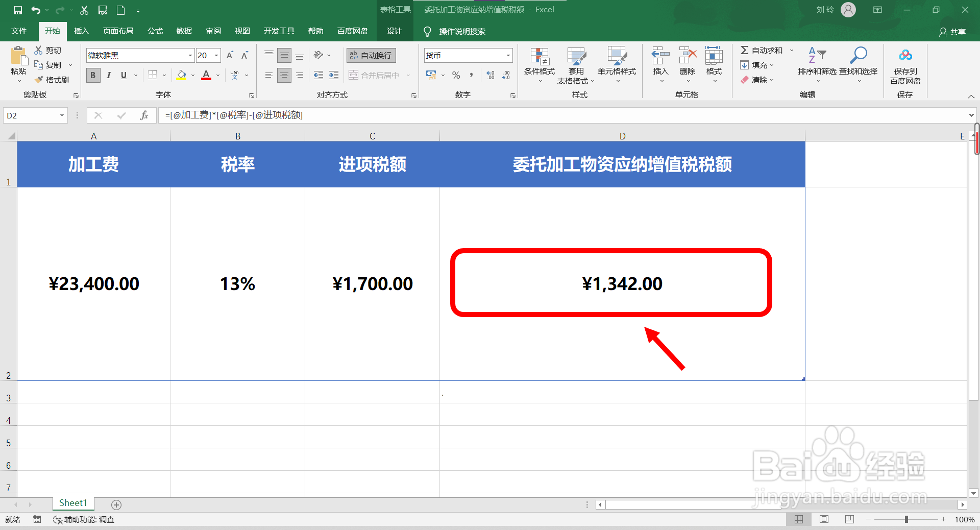Switch to Insert (插入) tab
The height and width of the screenshot is (530, 980).
tap(81, 31)
